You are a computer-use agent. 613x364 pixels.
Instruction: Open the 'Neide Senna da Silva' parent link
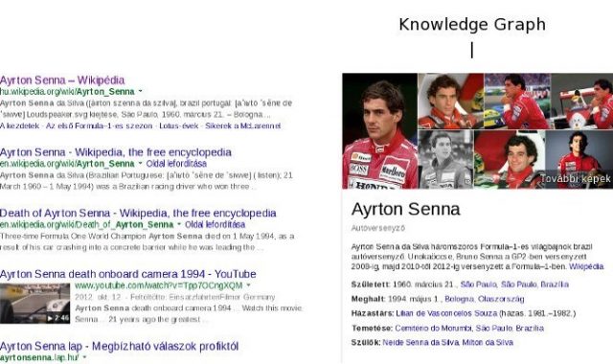(420, 343)
